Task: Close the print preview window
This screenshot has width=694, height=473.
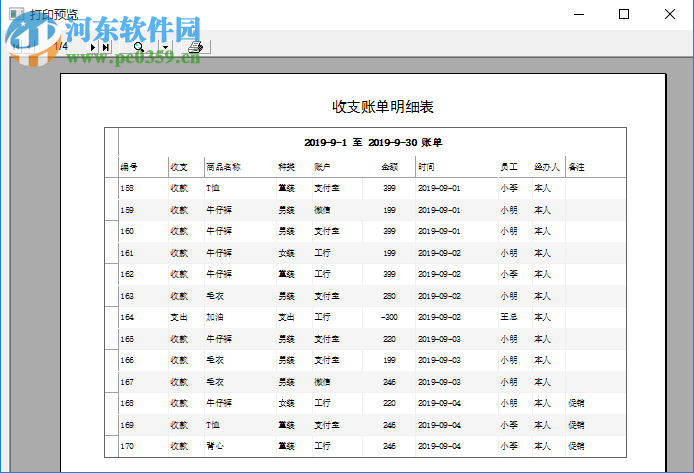Action: (670, 14)
